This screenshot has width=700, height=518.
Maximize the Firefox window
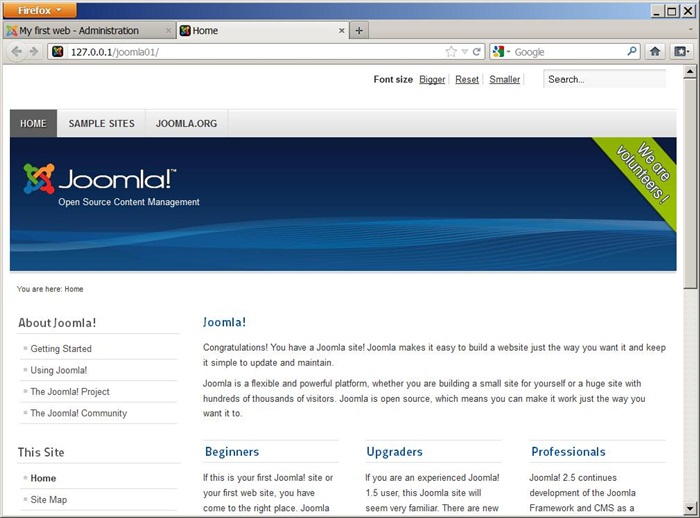tap(672, 11)
